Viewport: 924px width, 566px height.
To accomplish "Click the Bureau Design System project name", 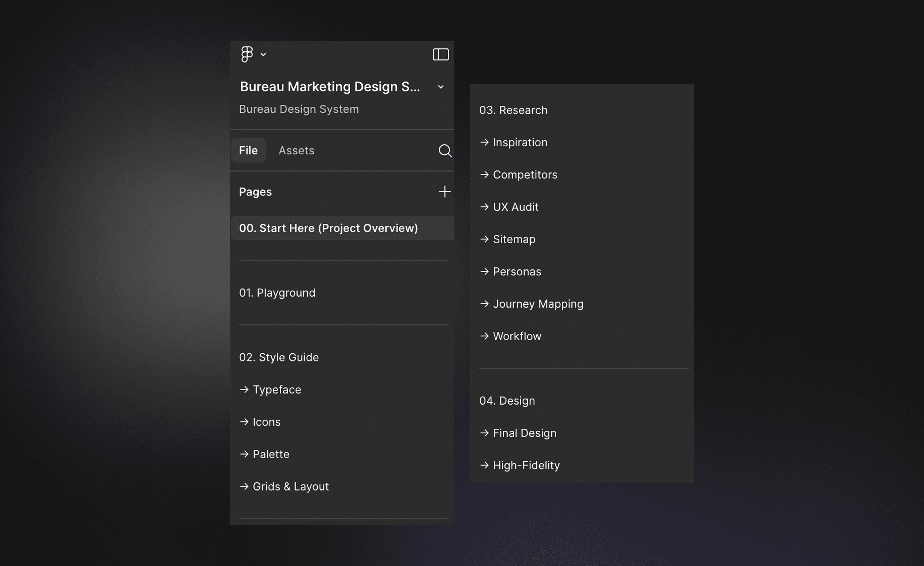I will tap(299, 109).
